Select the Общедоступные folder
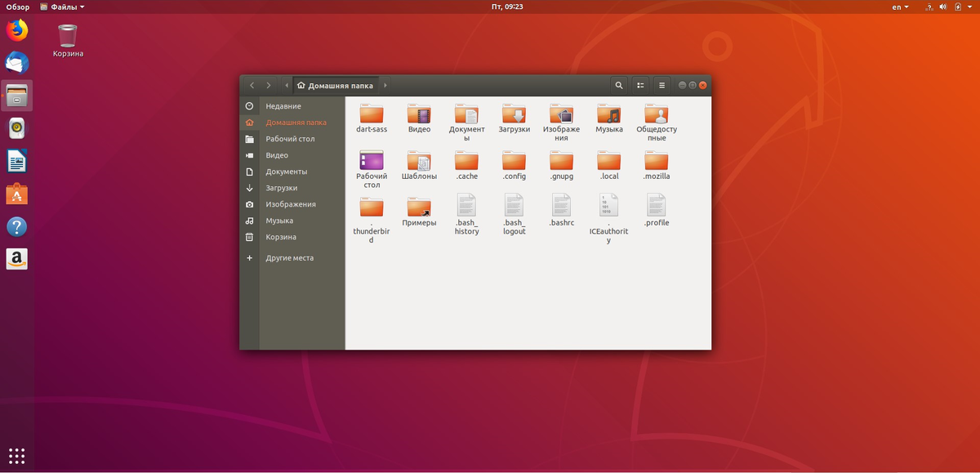The image size is (980, 473). pos(657,114)
